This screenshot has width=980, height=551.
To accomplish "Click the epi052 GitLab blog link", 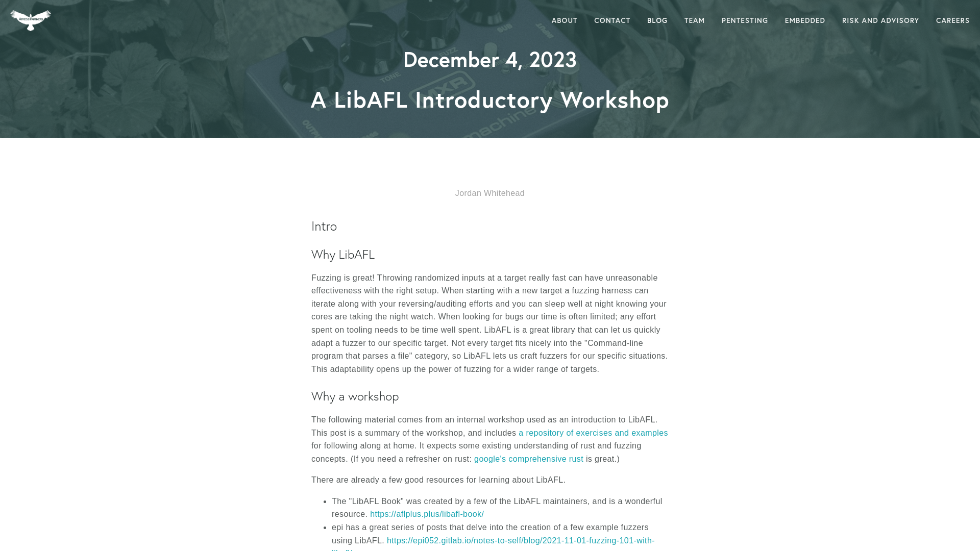I will tap(493, 540).
